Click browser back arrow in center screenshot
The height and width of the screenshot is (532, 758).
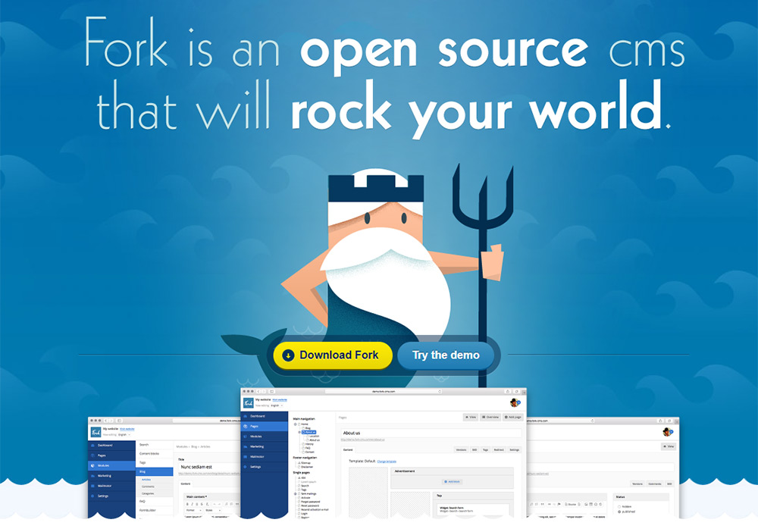[x=258, y=391]
